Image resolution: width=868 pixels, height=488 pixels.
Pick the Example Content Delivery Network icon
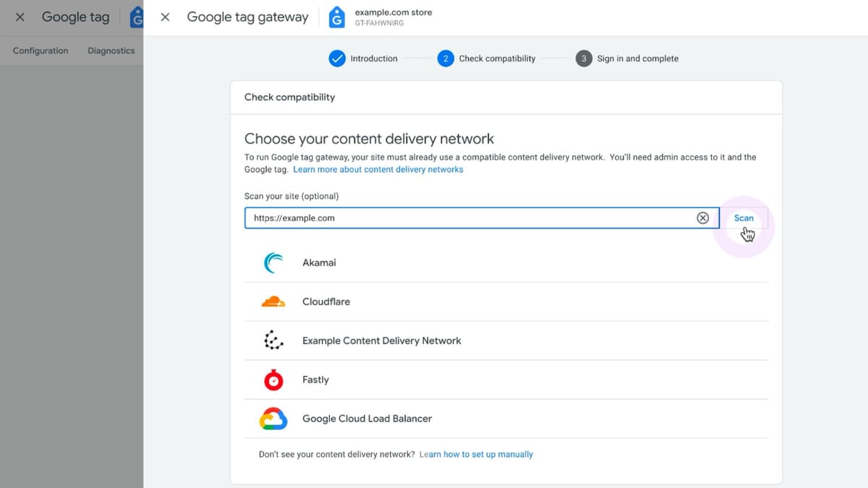[273, 341]
